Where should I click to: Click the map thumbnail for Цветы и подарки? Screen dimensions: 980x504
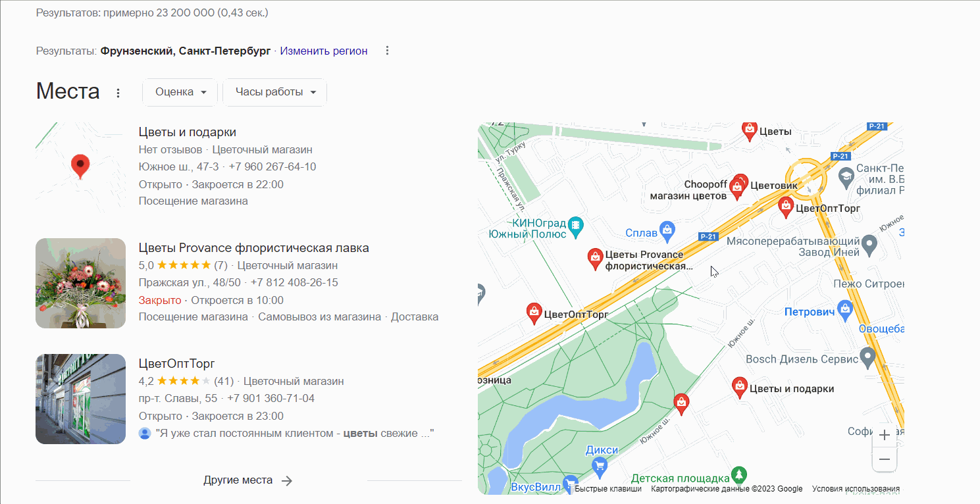coord(80,167)
